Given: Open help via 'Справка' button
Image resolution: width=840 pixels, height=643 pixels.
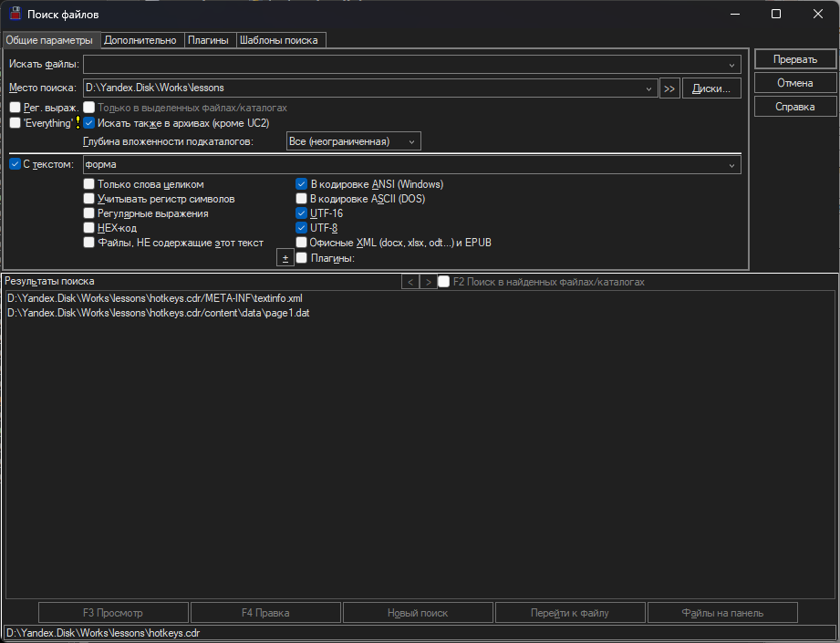Looking at the screenshot, I should [795, 107].
